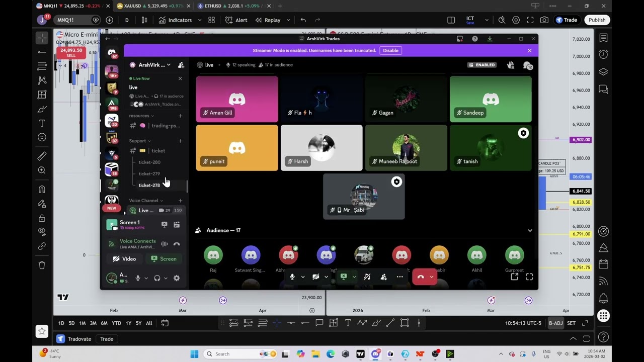Open Discord user settings gear
The width and height of the screenshot is (644, 362).
(177, 278)
